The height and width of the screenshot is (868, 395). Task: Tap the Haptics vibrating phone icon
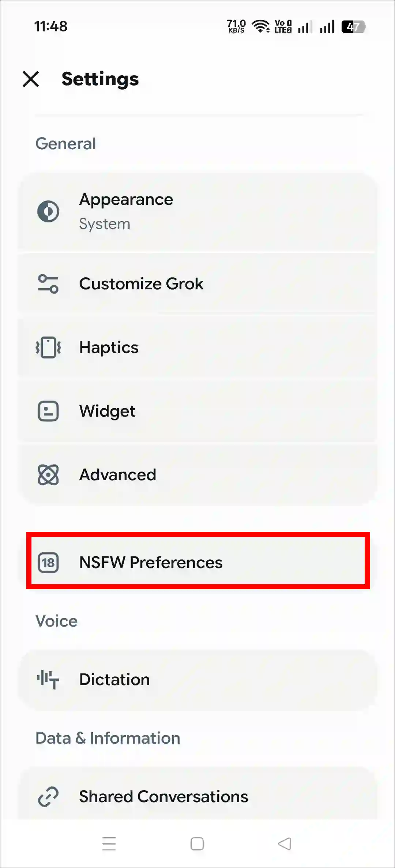[48, 347]
